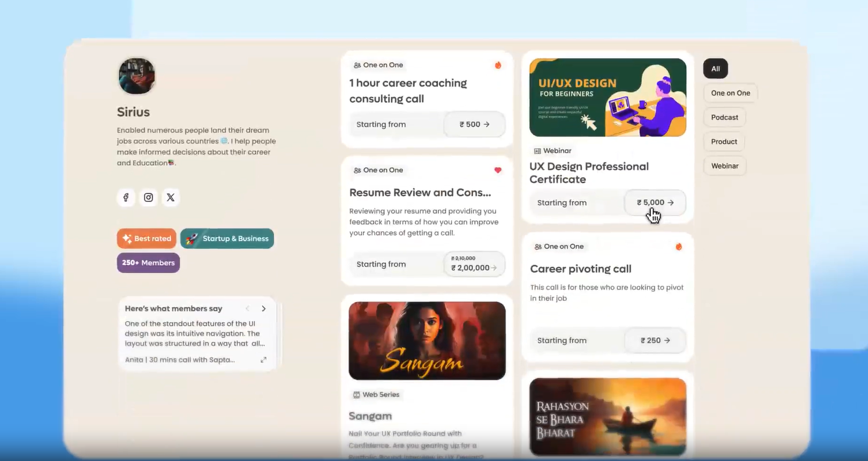Click the ₹ 250 price button
Image resolution: width=868 pixels, height=461 pixels.
pyautogui.click(x=655, y=340)
